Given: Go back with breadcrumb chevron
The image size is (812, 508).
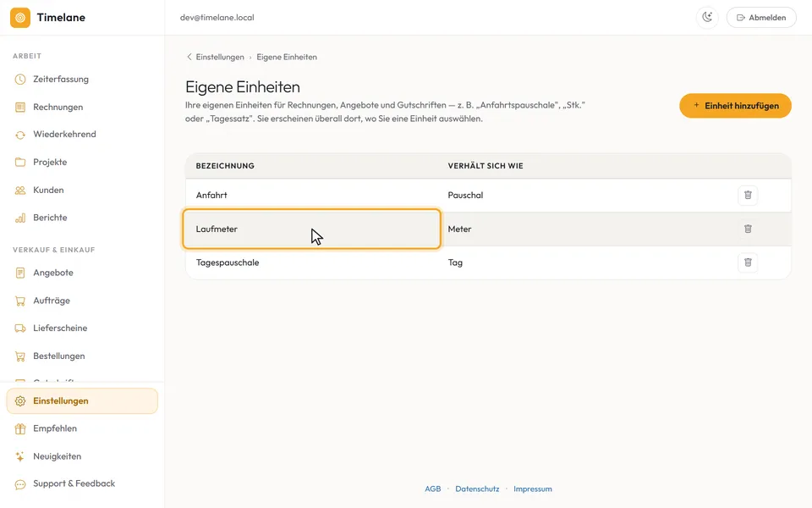Looking at the screenshot, I should coord(189,57).
